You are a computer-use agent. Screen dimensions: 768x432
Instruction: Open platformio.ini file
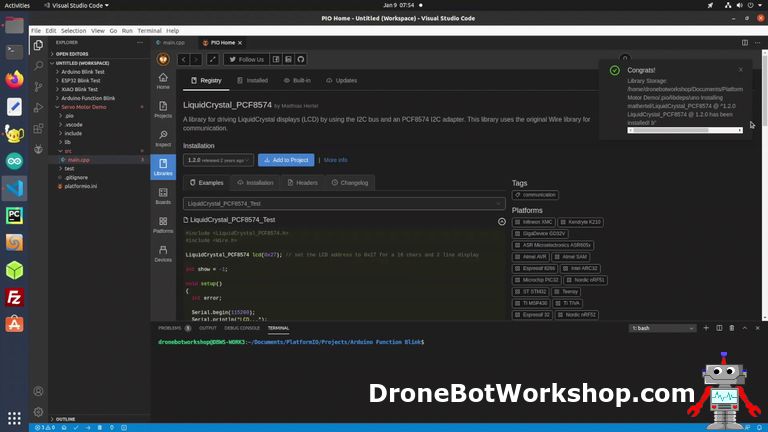(81, 186)
